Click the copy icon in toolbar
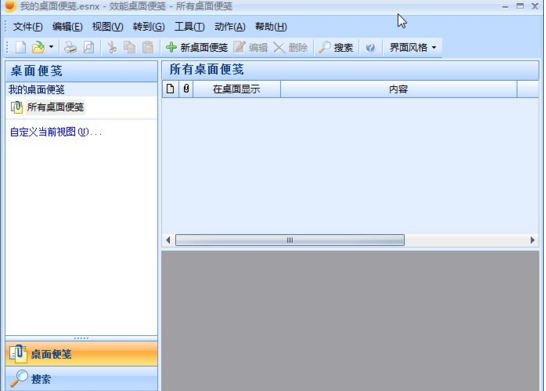The width and height of the screenshot is (546, 391). [130, 47]
